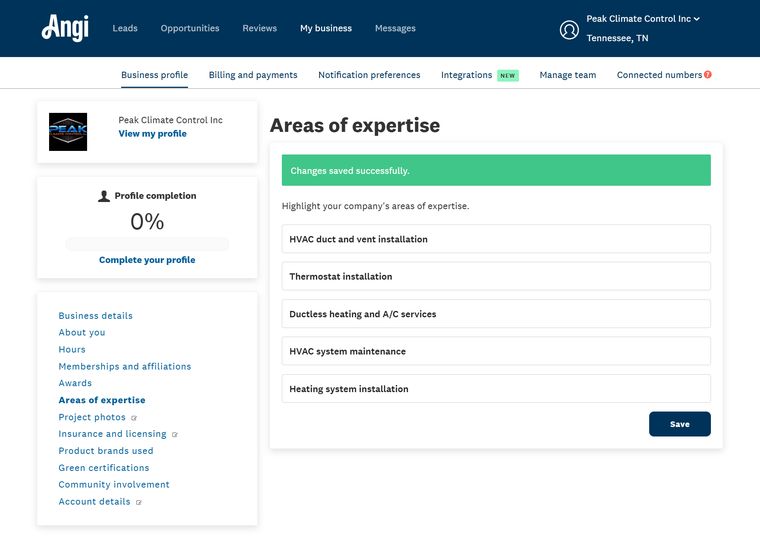Open the View my profile link
760x547 pixels.
pos(153,134)
